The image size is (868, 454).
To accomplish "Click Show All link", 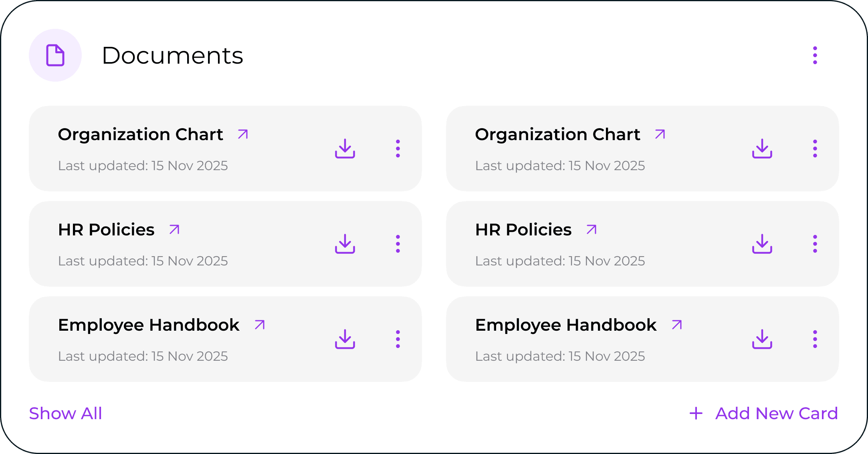I will pyautogui.click(x=66, y=413).
